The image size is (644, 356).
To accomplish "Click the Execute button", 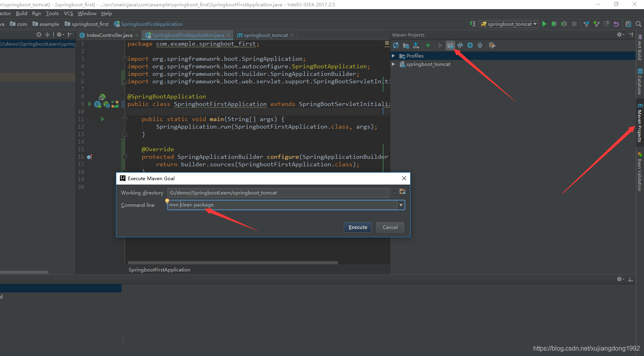I will click(x=358, y=227).
